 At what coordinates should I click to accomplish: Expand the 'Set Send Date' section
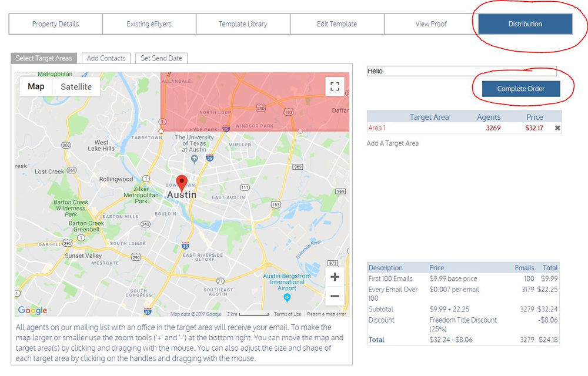(161, 58)
